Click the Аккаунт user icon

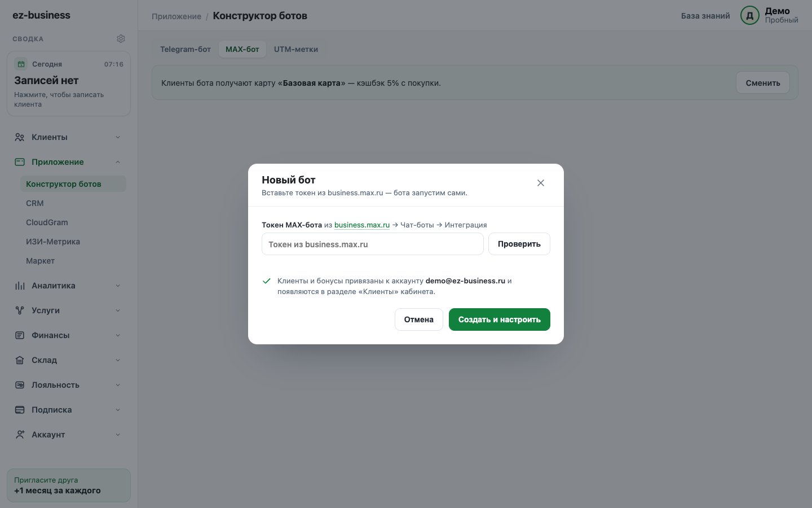tap(20, 435)
